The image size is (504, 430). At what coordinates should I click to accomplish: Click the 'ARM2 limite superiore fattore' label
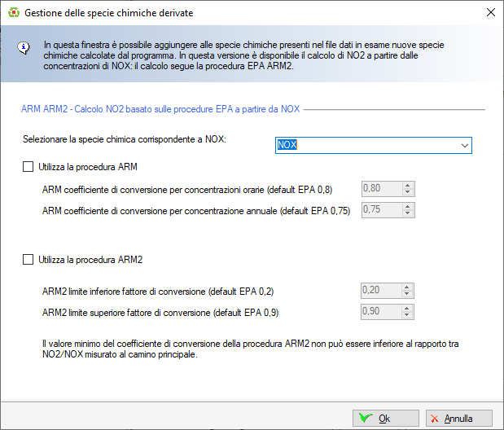point(160,313)
